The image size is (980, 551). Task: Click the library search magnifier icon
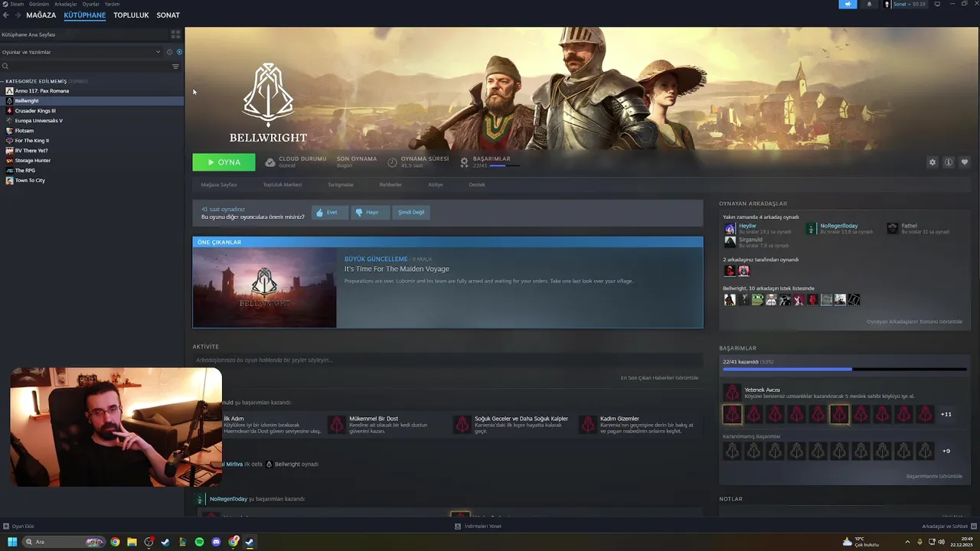point(5,67)
